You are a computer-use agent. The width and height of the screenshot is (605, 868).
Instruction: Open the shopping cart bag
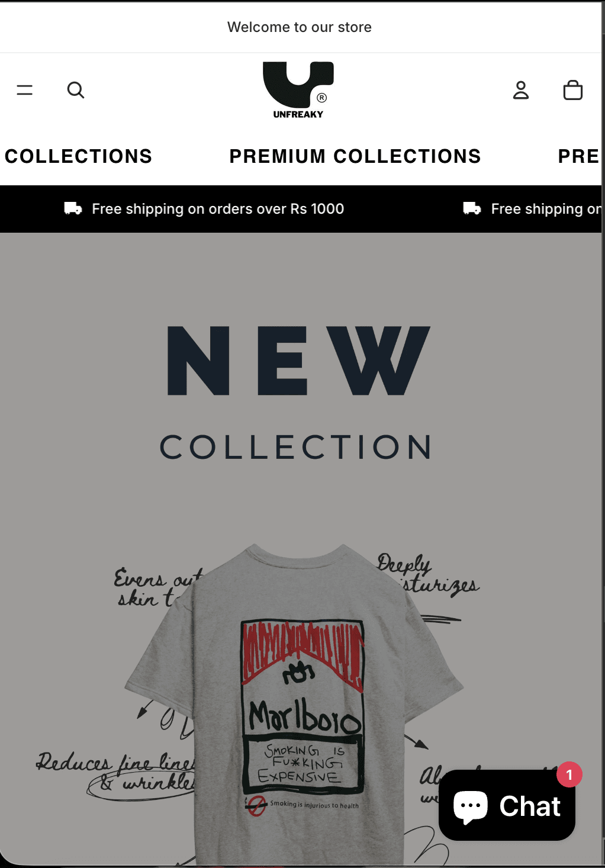pos(573,90)
